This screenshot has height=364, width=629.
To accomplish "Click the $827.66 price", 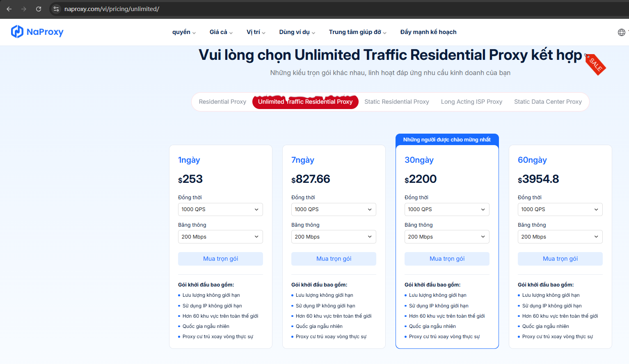I will (x=311, y=179).
